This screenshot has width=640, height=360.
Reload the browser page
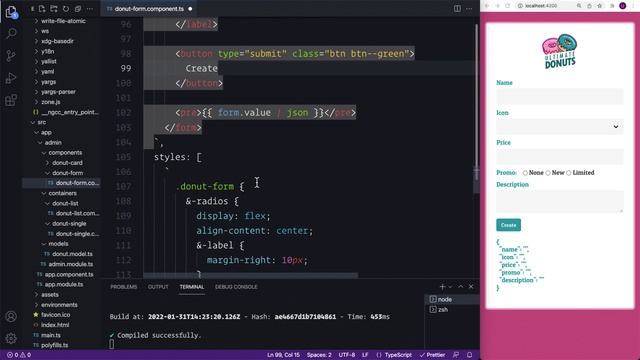tap(508, 6)
